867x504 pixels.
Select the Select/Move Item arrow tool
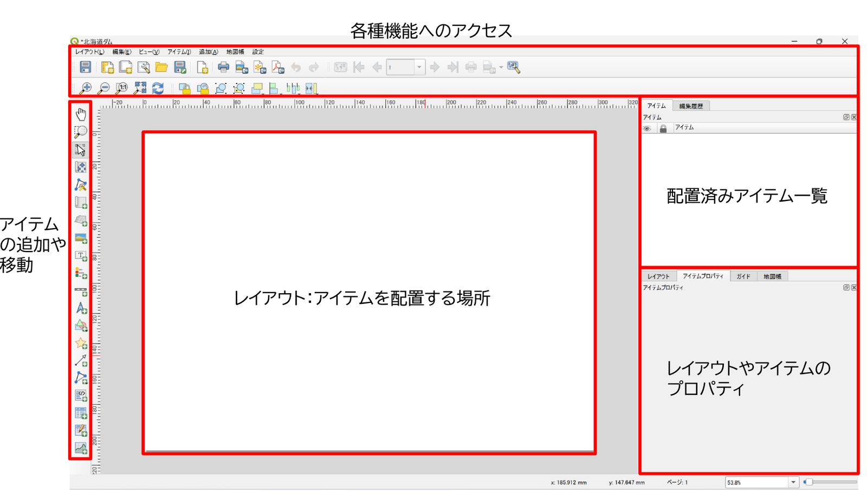click(81, 150)
